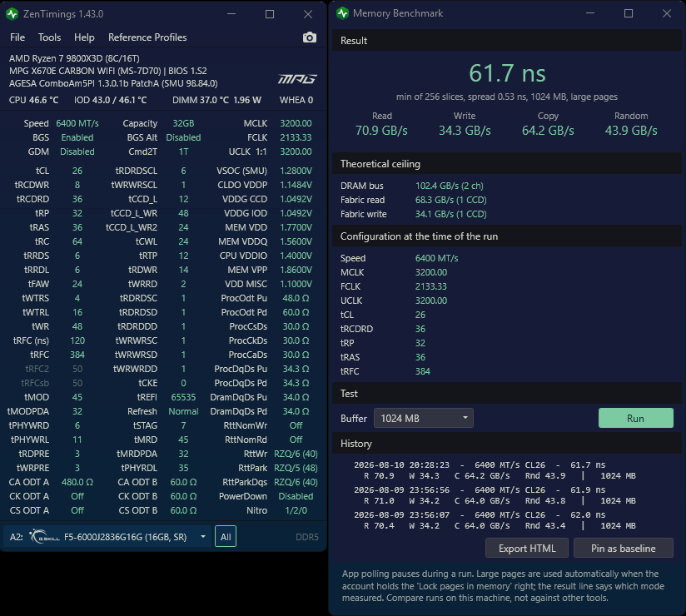Open the A2 memory module dropdown

[x=108, y=536]
